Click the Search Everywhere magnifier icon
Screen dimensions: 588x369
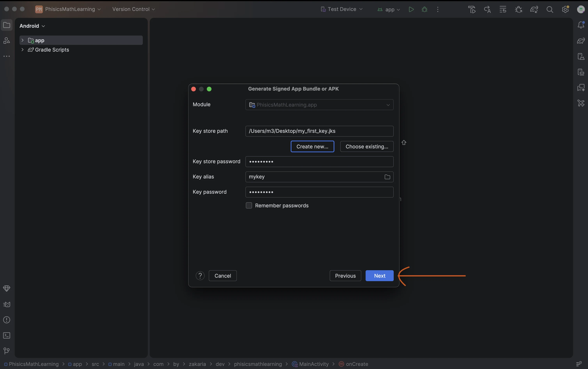[550, 9]
